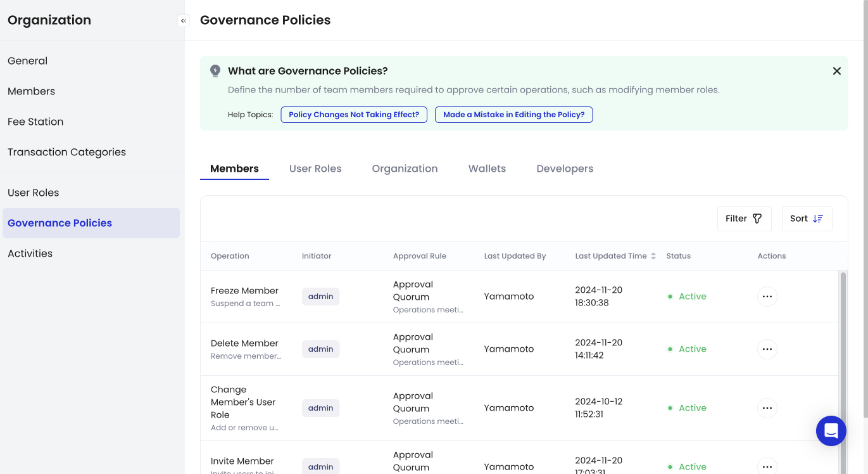Go to Fee Station in sidebar

(x=35, y=122)
